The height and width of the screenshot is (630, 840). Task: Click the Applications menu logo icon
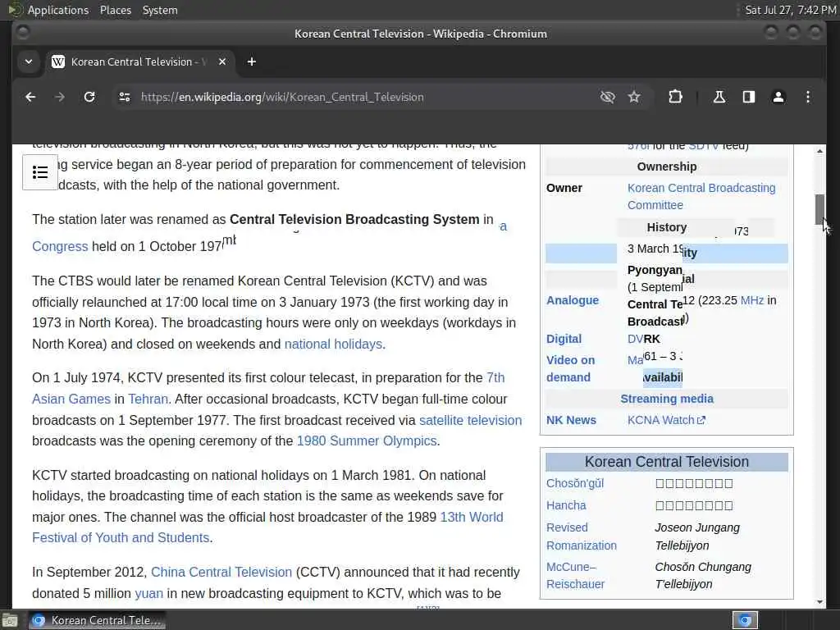point(15,10)
